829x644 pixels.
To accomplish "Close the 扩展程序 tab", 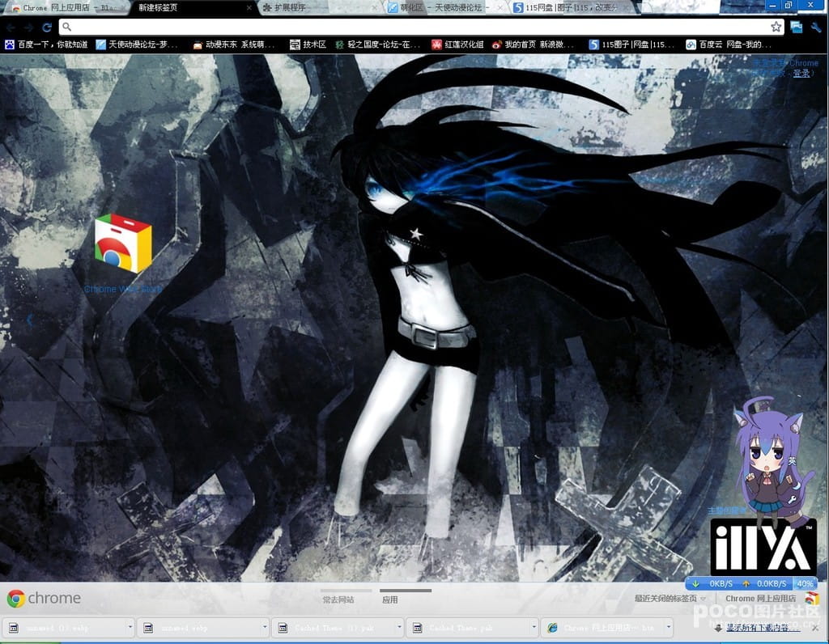I will pyautogui.click(x=374, y=8).
